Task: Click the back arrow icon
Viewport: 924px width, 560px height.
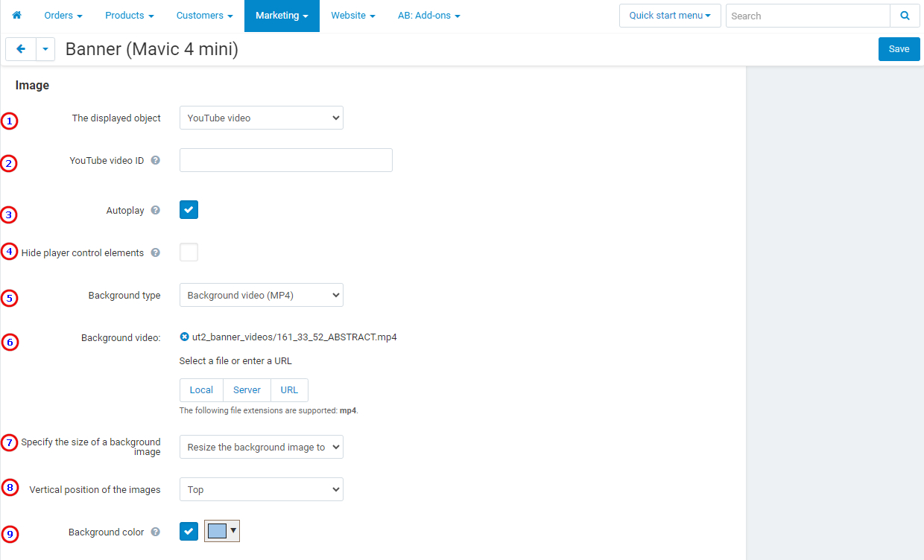Action: point(21,49)
